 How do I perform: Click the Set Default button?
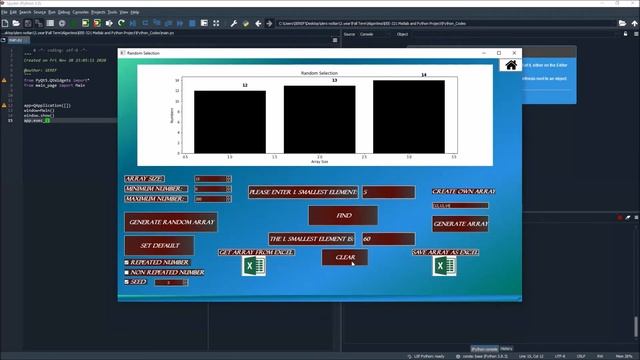click(x=160, y=246)
